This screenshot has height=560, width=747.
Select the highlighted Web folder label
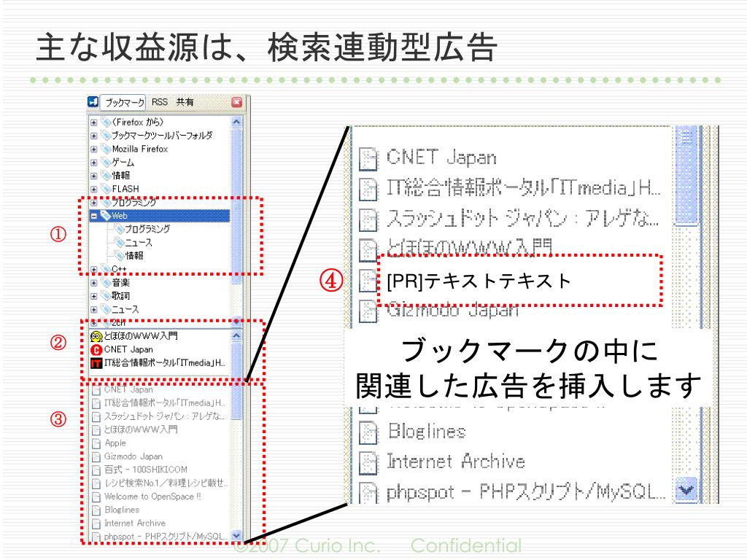pyautogui.click(x=120, y=216)
